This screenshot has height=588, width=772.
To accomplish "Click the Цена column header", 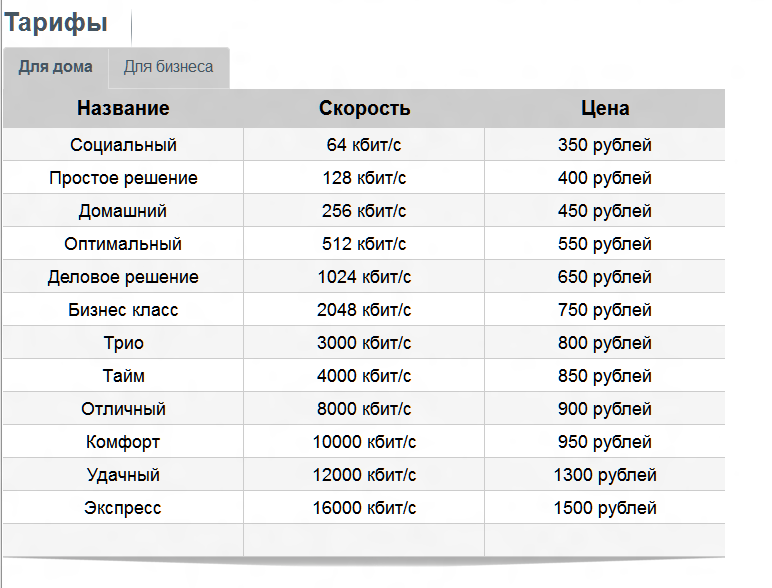I will (x=605, y=109).
